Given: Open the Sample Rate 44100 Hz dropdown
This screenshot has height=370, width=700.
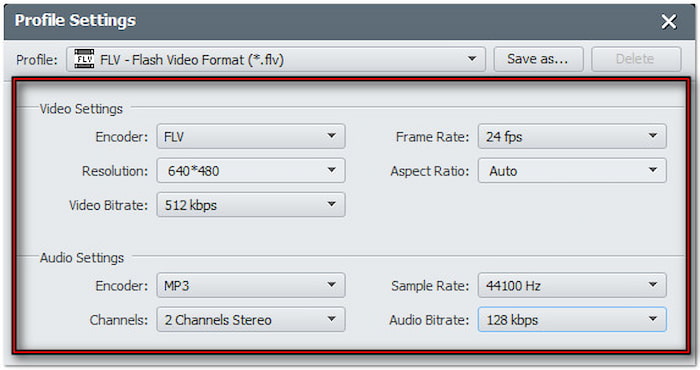Looking at the screenshot, I should tap(572, 285).
